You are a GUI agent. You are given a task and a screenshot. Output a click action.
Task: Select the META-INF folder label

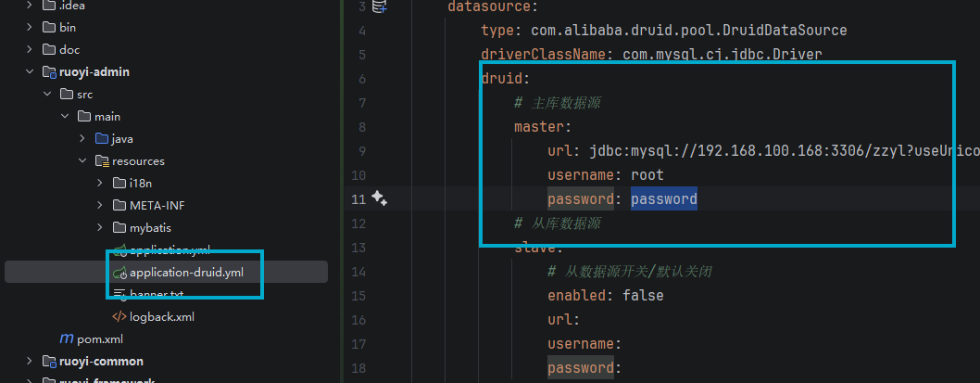click(x=157, y=205)
